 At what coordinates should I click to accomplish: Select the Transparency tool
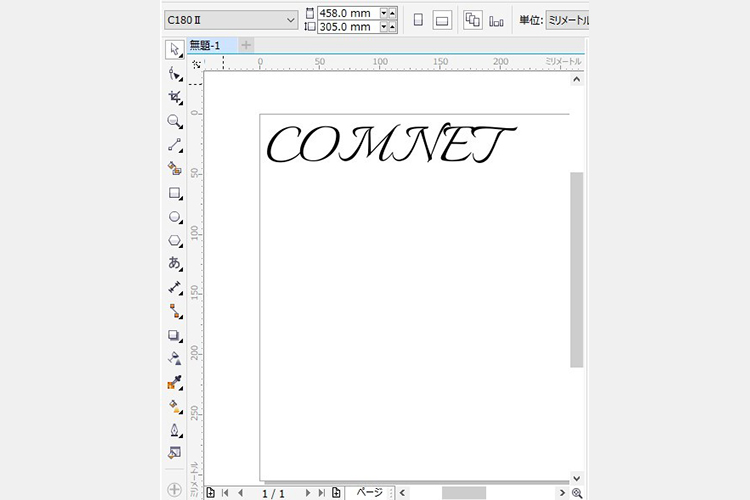tap(175, 359)
